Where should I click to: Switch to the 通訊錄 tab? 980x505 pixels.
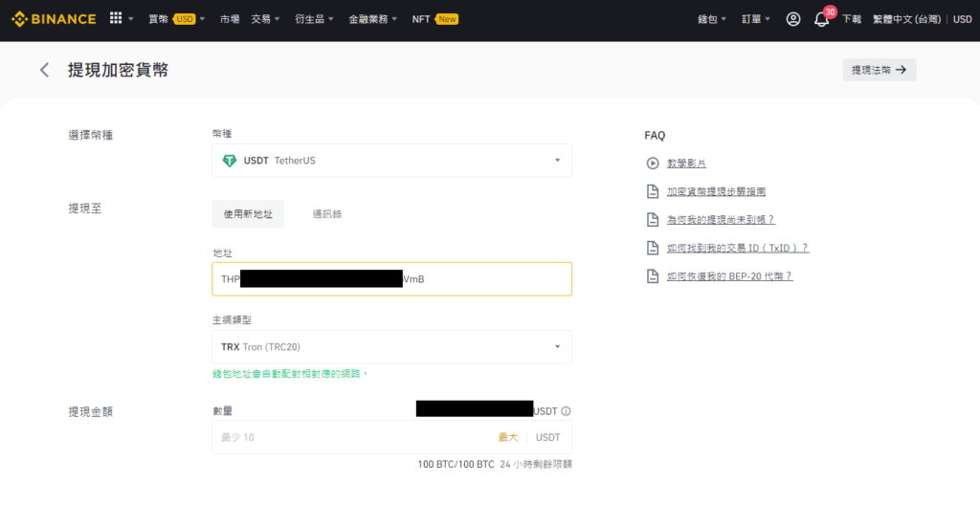tap(326, 214)
